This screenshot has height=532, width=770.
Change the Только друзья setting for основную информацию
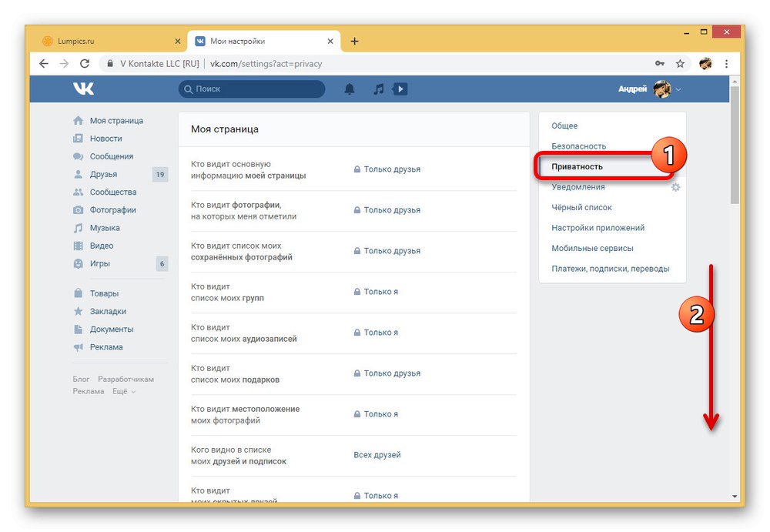(x=387, y=169)
